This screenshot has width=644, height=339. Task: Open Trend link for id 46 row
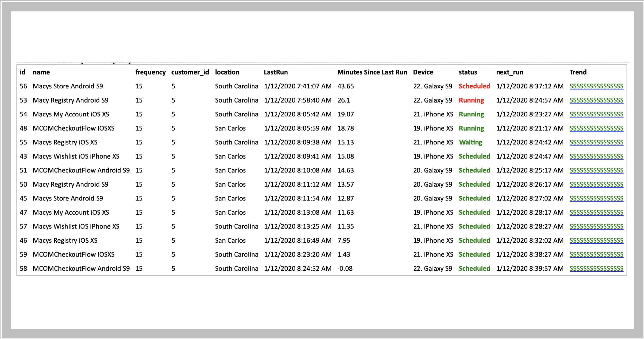pos(596,241)
